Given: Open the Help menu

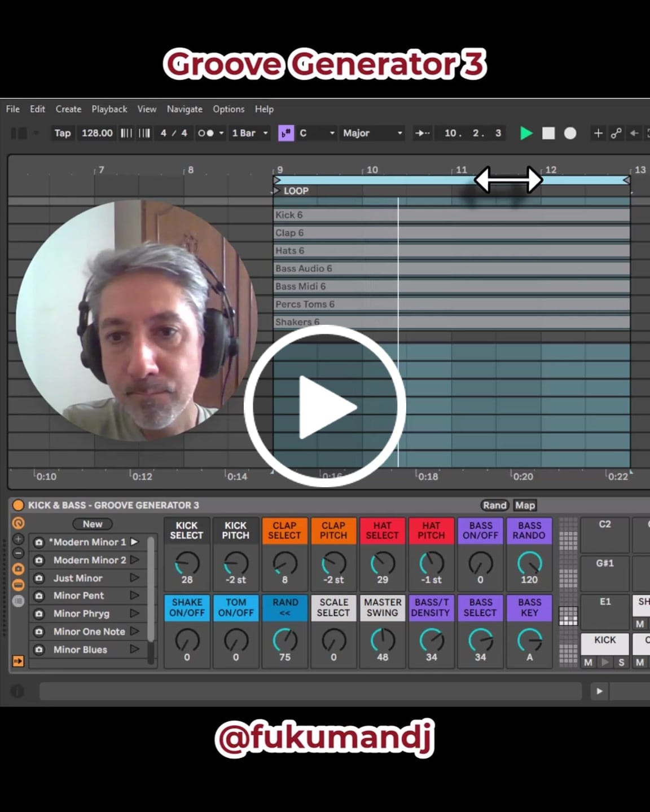Looking at the screenshot, I should 264,109.
